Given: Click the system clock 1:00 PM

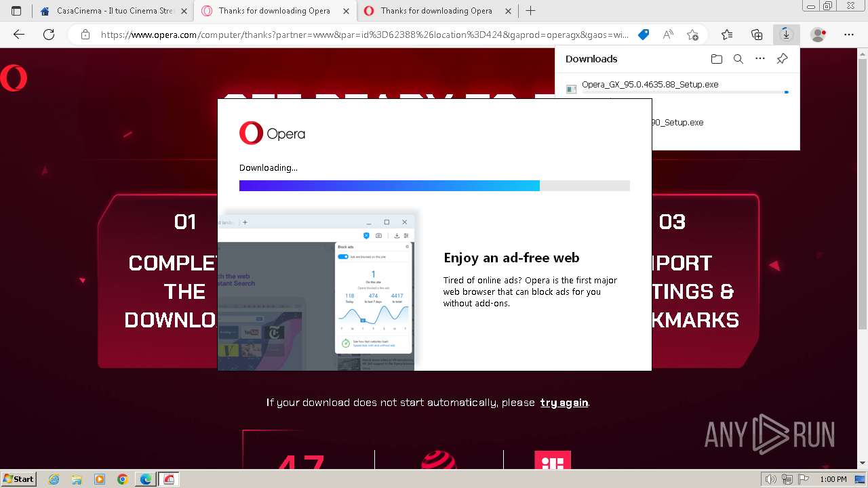Looking at the screenshot, I should 833,479.
